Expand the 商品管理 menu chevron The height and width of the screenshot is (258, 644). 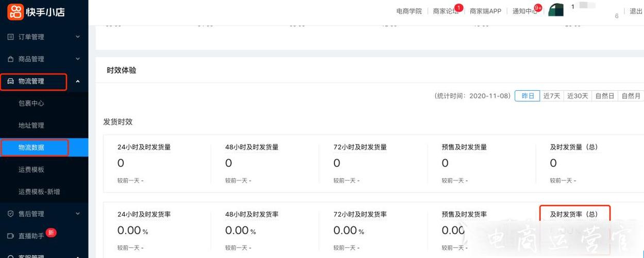tap(78, 59)
